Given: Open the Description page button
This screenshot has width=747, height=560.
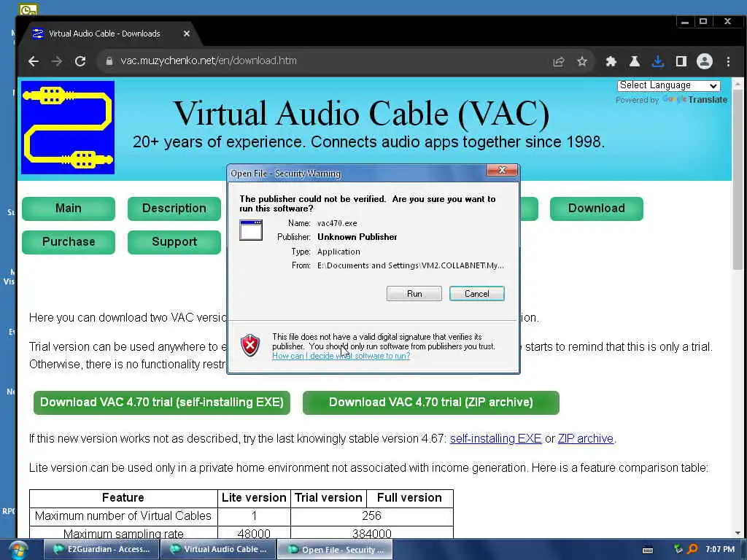Looking at the screenshot, I should click(x=174, y=209).
